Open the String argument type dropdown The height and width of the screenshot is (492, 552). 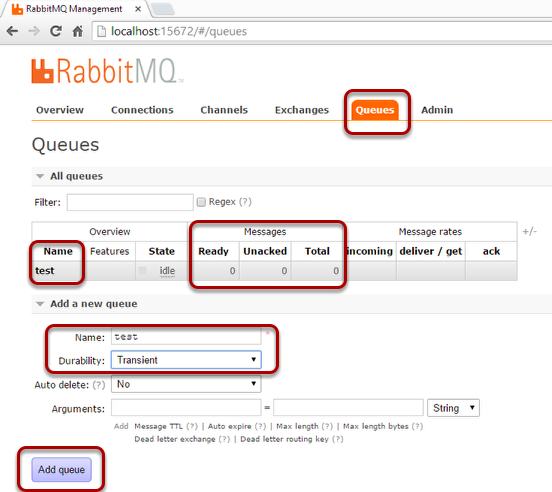453,408
